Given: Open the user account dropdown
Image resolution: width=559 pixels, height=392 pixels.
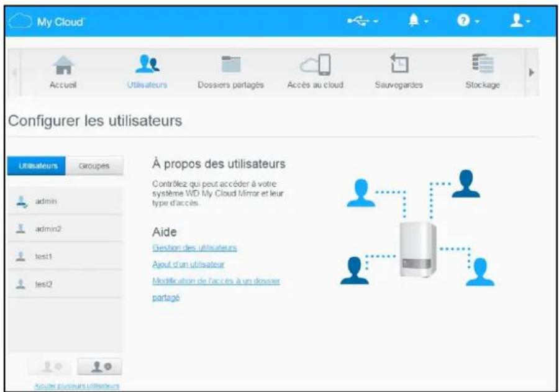Looking at the screenshot, I should click(x=520, y=21).
